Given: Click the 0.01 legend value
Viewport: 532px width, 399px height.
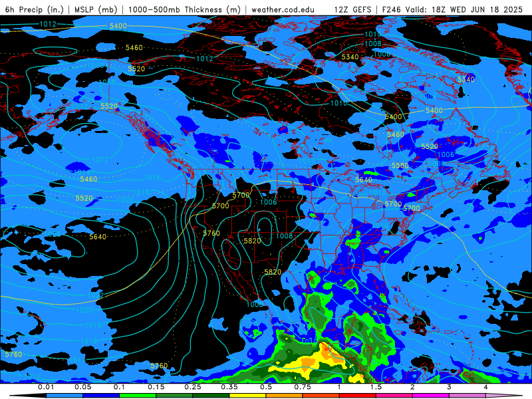Looking at the screenshot, I should [x=46, y=387].
